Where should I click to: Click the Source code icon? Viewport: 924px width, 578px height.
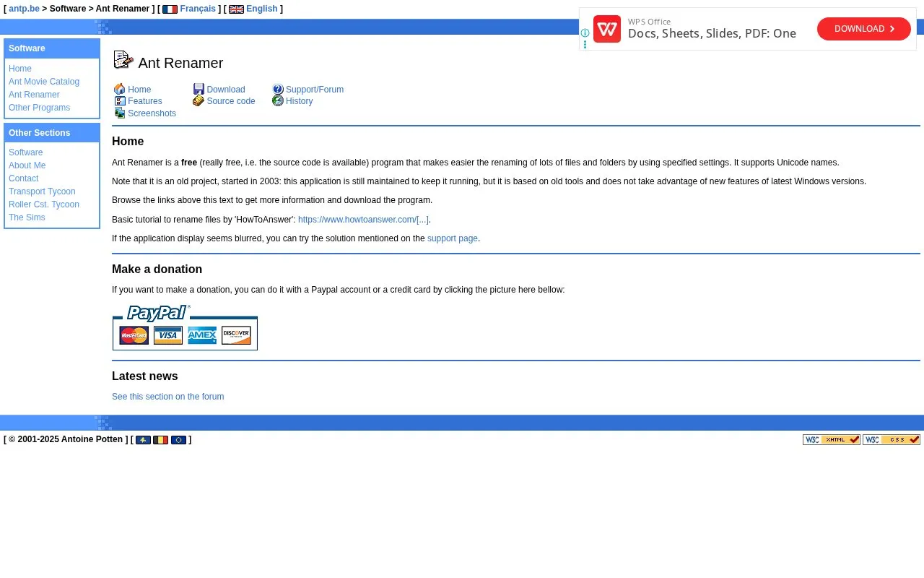click(199, 101)
